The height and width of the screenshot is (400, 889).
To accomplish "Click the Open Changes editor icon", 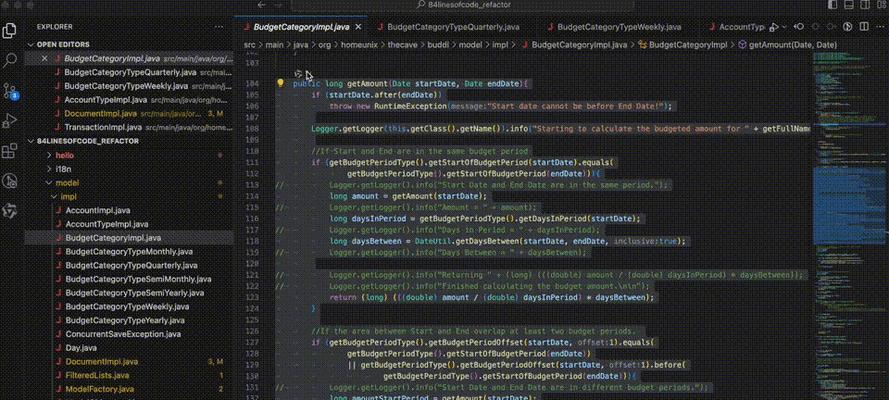I will [799, 27].
